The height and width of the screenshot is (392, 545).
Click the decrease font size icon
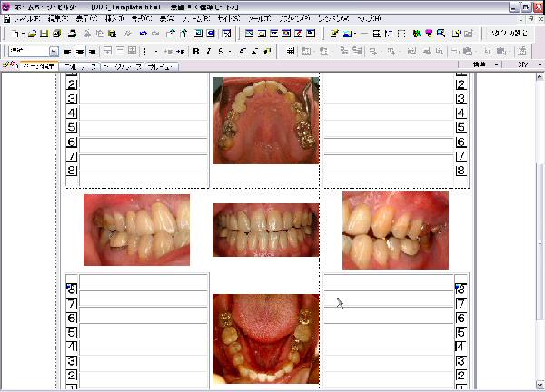point(254,52)
